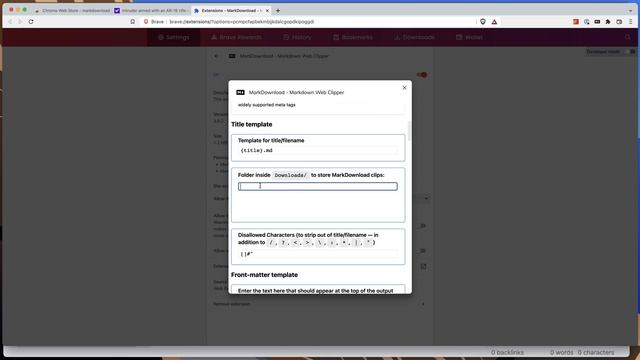640x360 pixels.
Task: Go forward in browser history
Action: click(x=20, y=22)
